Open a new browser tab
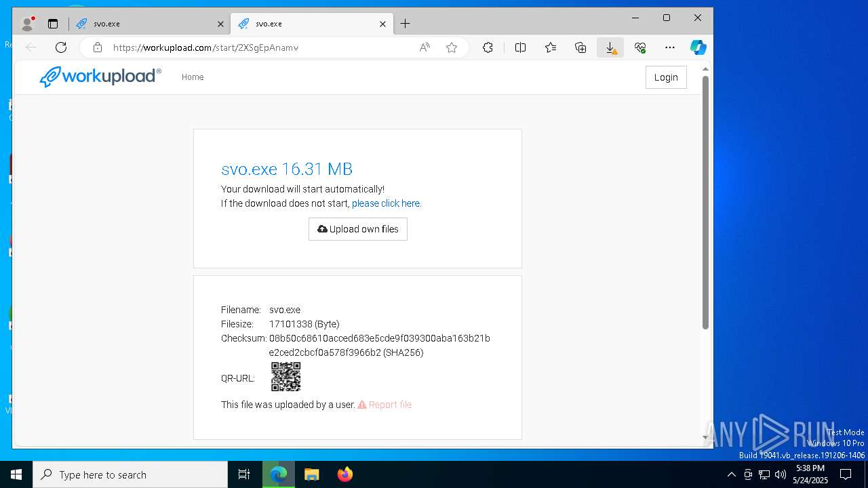868x488 pixels. 405,24
